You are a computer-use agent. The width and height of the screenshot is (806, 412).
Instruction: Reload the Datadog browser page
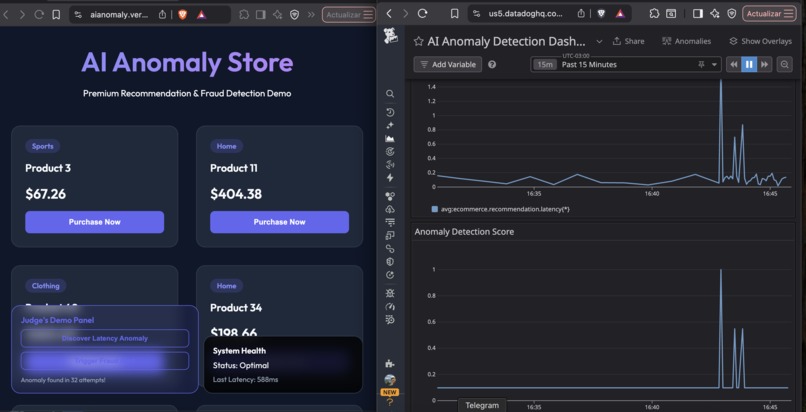tap(422, 14)
